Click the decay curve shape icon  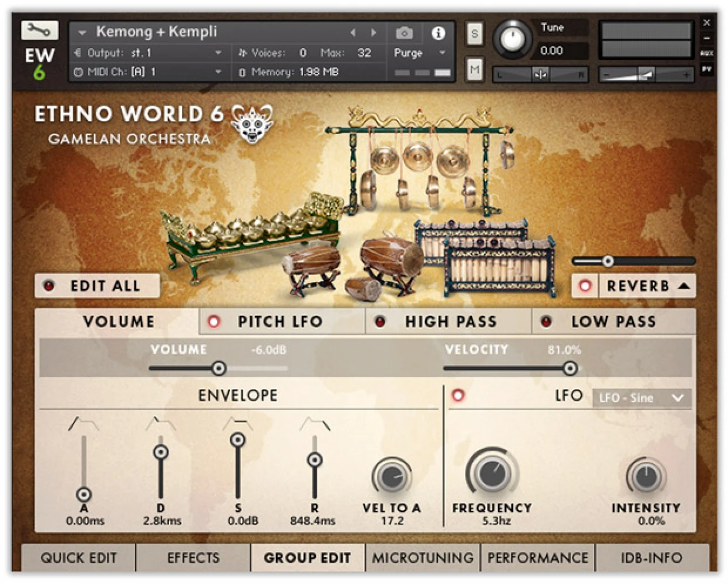point(161,424)
